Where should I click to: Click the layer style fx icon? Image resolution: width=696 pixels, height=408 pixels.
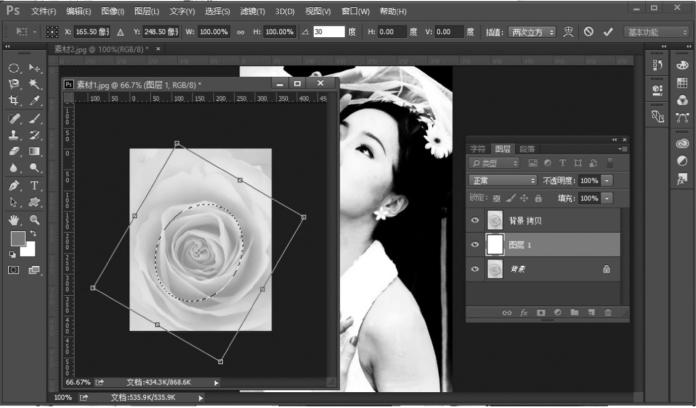pos(523,313)
